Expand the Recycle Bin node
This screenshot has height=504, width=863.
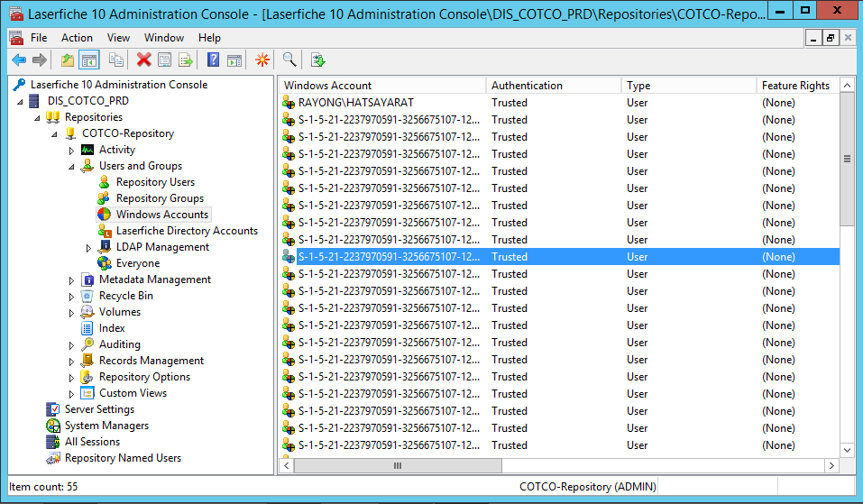71,297
